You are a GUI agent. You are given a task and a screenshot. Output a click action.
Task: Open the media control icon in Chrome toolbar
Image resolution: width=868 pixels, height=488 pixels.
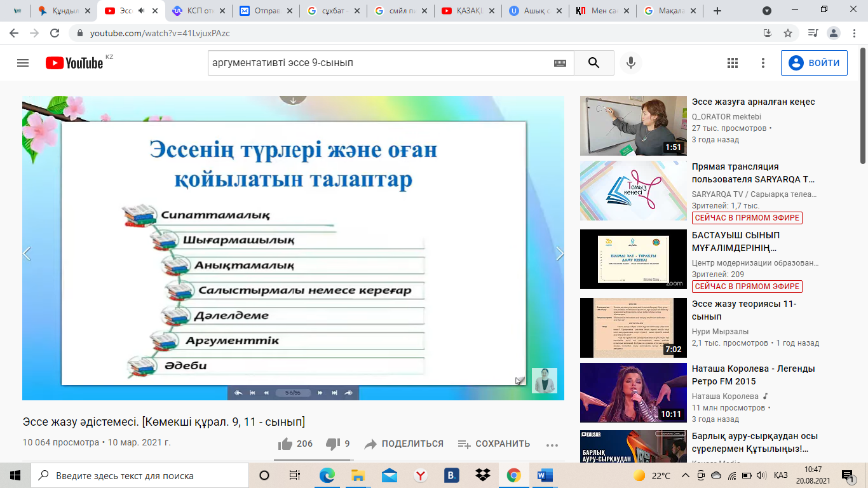click(813, 33)
